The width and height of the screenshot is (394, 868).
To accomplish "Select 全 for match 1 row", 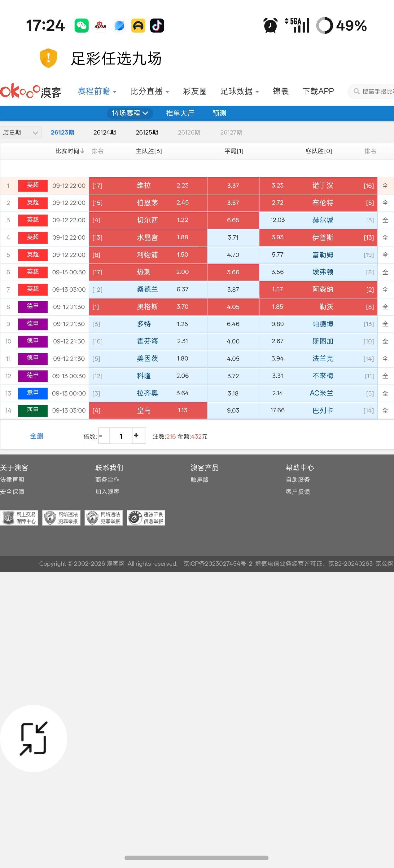I will pyautogui.click(x=385, y=186).
